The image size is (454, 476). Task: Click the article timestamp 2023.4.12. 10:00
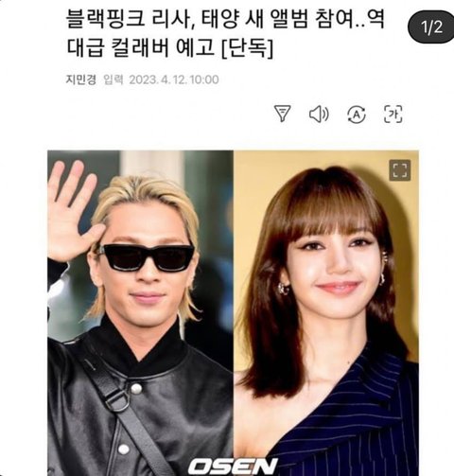pyautogui.click(x=174, y=79)
